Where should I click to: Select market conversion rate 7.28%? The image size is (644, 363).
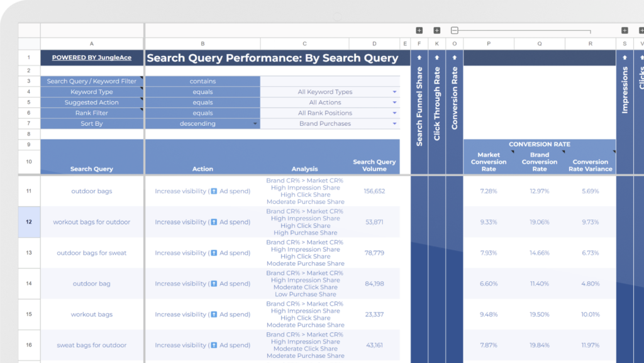click(x=489, y=191)
